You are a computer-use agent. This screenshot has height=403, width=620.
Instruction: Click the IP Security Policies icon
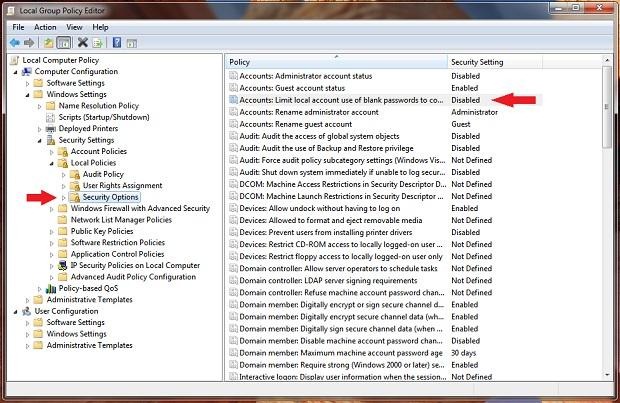(63, 266)
